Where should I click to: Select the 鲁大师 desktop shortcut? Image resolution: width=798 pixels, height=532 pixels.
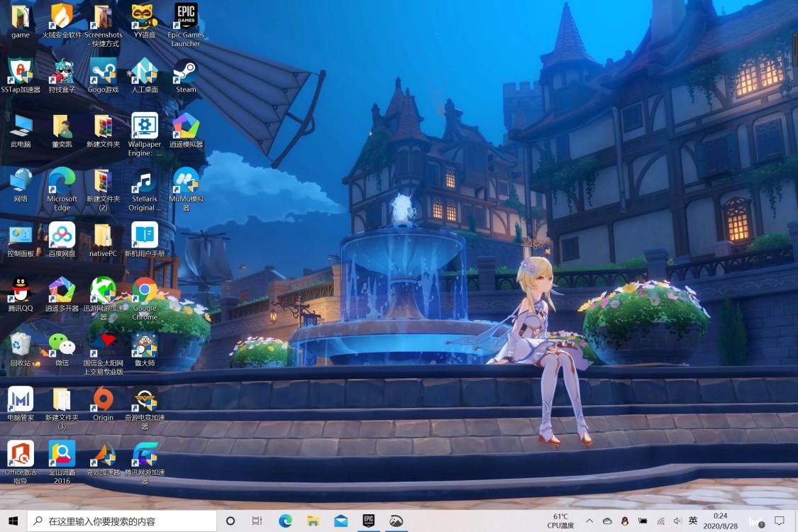tap(145, 350)
